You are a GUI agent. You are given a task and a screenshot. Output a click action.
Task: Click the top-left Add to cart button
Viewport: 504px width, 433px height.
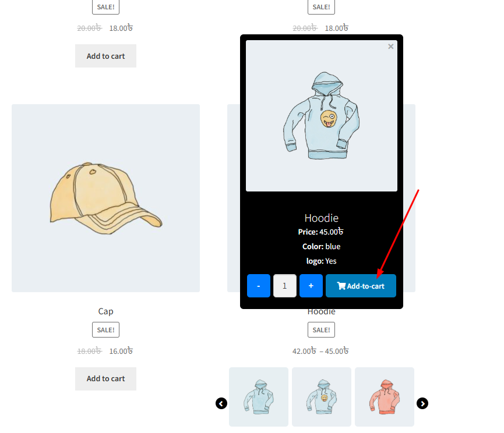(x=105, y=56)
